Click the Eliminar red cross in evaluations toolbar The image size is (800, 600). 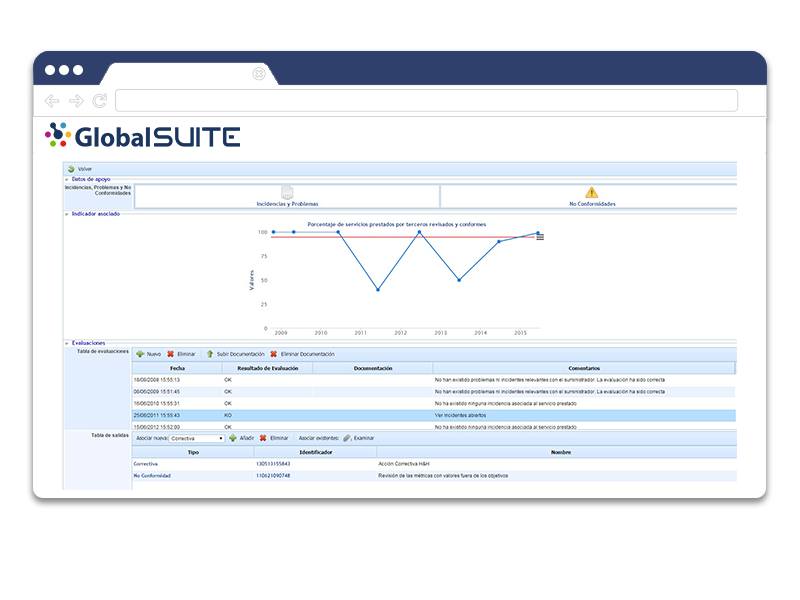(x=170, y=353)
